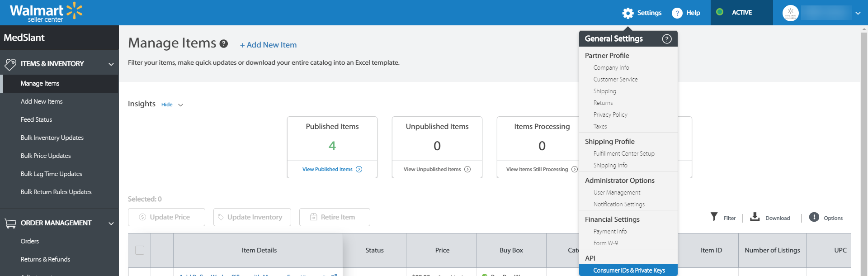Open account profile dropdown arrow

coord(858,13)
